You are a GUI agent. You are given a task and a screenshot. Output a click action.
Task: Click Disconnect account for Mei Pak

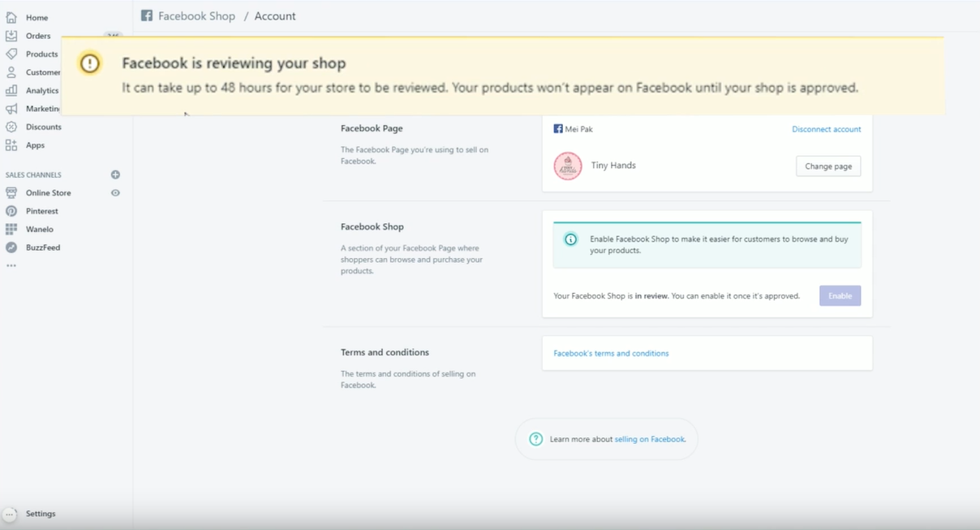pos(827,128)
